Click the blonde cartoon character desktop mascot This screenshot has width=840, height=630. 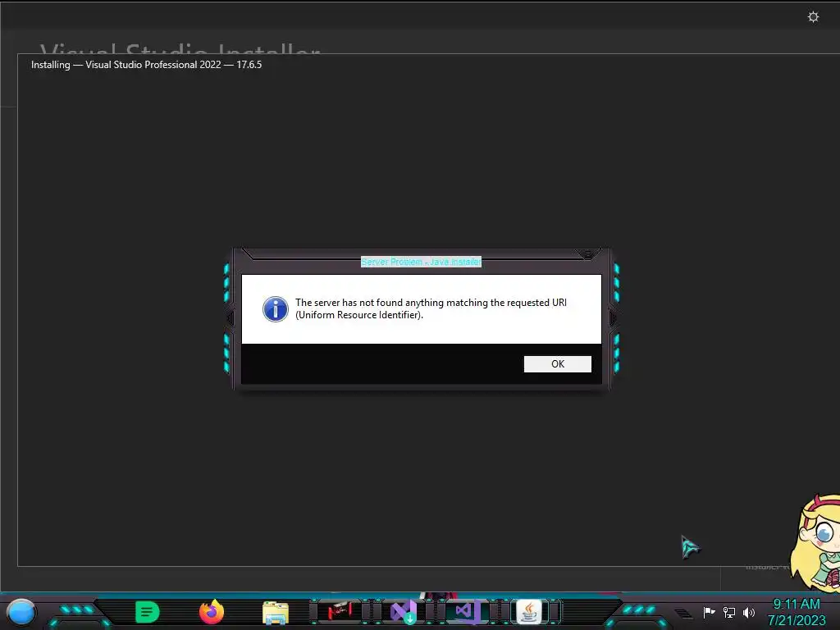click(815, 542)
